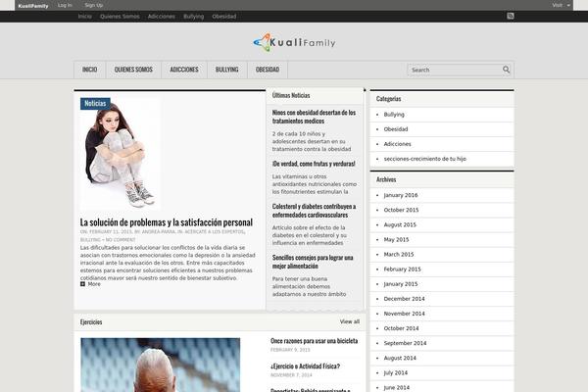588x392 pixels.
Task: Click Obesidad in the dark top bar
Action: coord(223,16)
